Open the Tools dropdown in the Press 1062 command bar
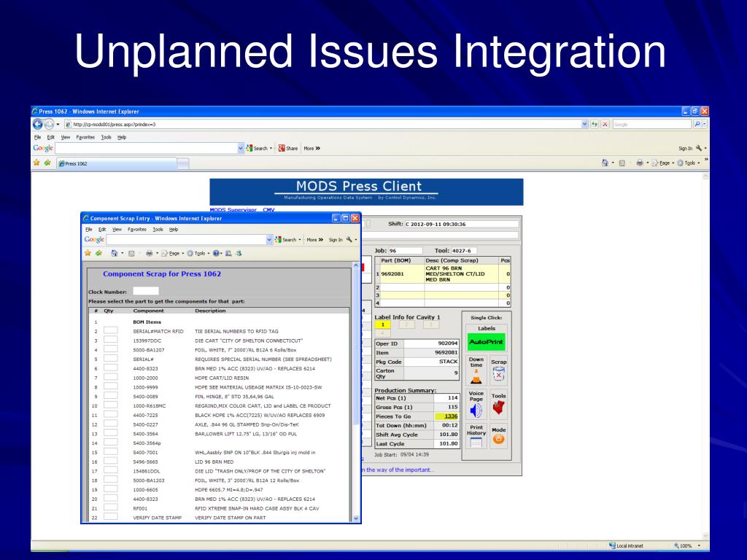 click(x=689, y=163)
